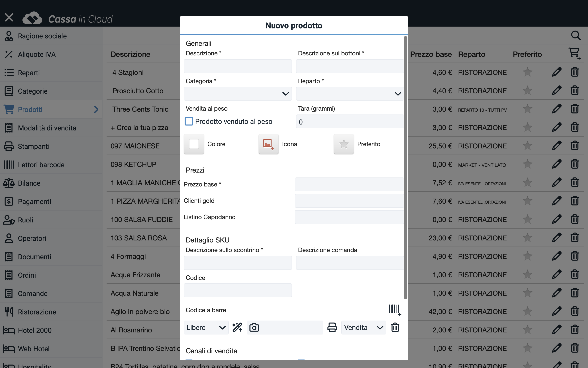The width and height of the screenshot is (588, 368).
Task: Delete 097 MAIONESE trash icon
Action: pyautogui.click(x=575, y=146)
